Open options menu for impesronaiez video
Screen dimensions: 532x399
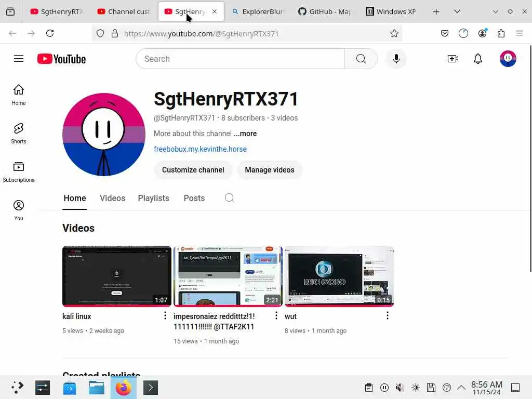point(276,315)
